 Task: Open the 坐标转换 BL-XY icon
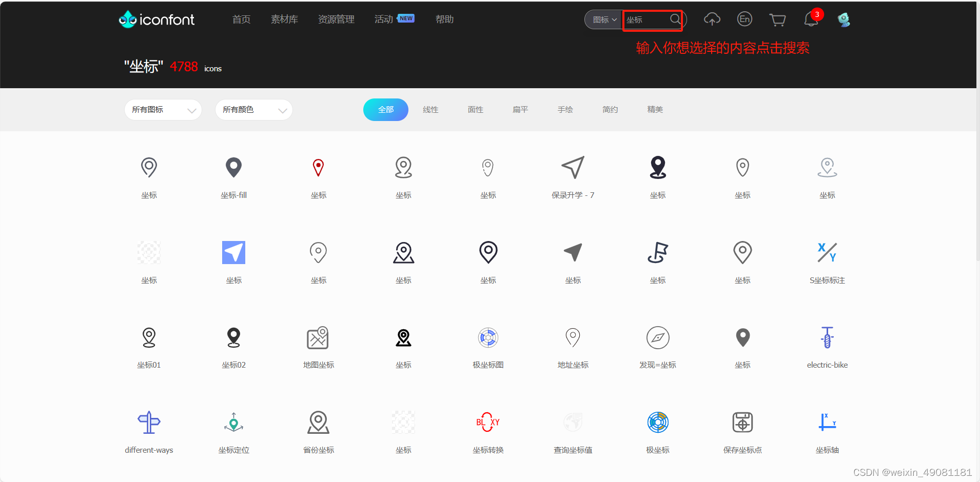pyautogui.click(x=487, y=422)
